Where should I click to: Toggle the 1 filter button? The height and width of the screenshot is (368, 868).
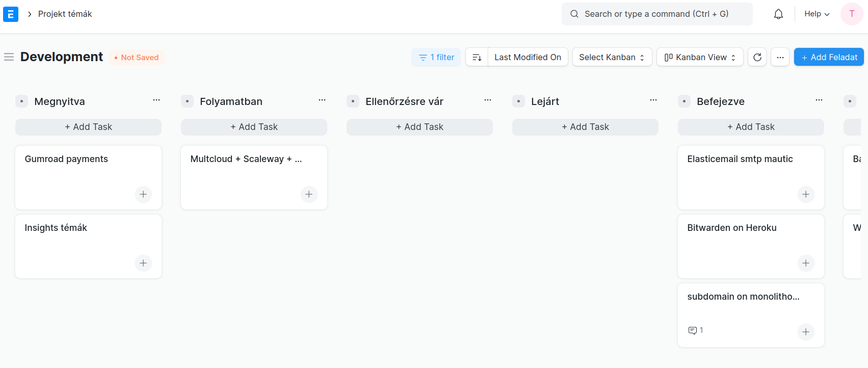pyautogui.click(x=436, y=57)
